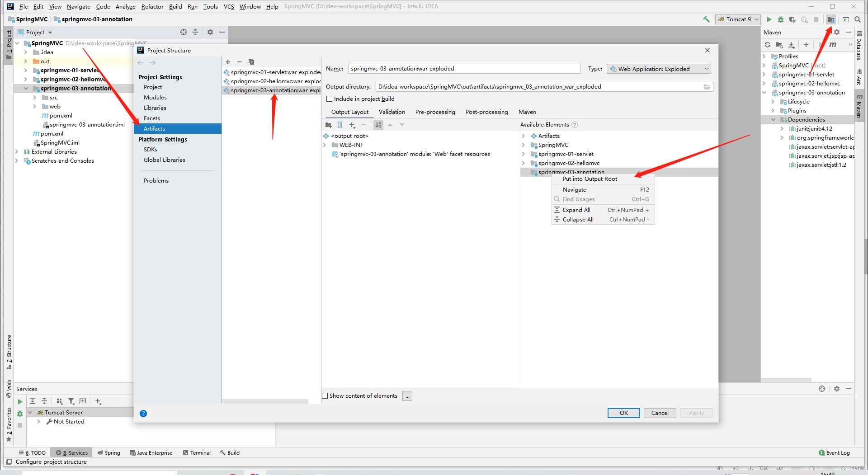Image resolution: width=868 pixels, height=475 pixels.
Task: Edit artifact Name field
Action: tap(464, 69)
